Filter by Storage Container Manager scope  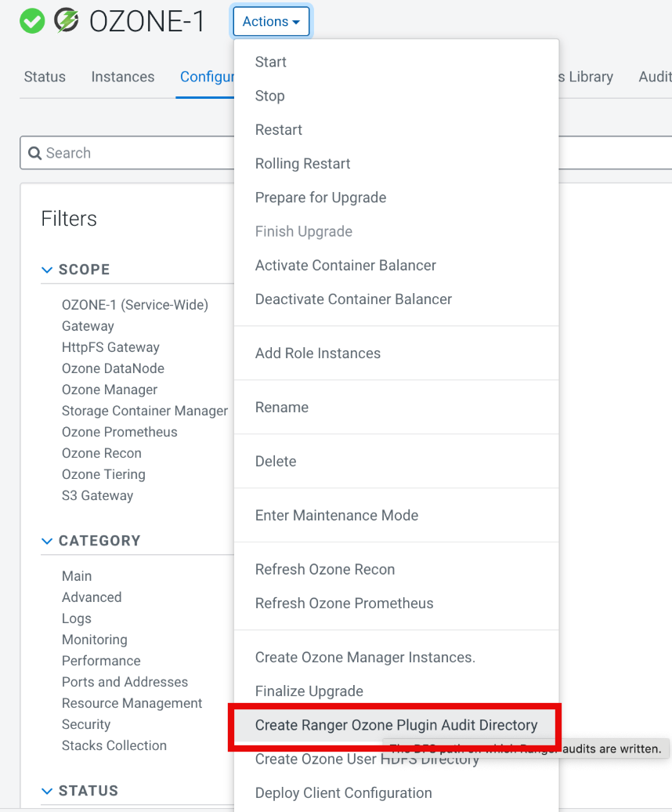(x=145, y=411)
